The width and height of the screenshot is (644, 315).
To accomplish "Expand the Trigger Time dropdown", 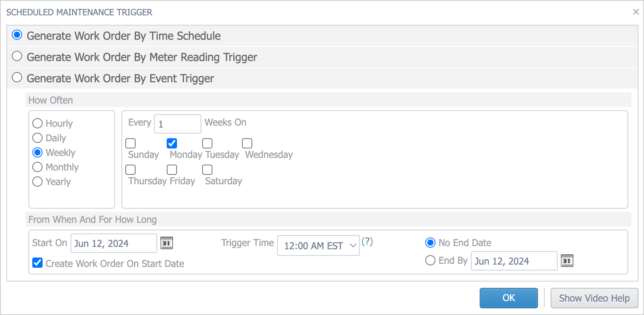I will point(318,246).
